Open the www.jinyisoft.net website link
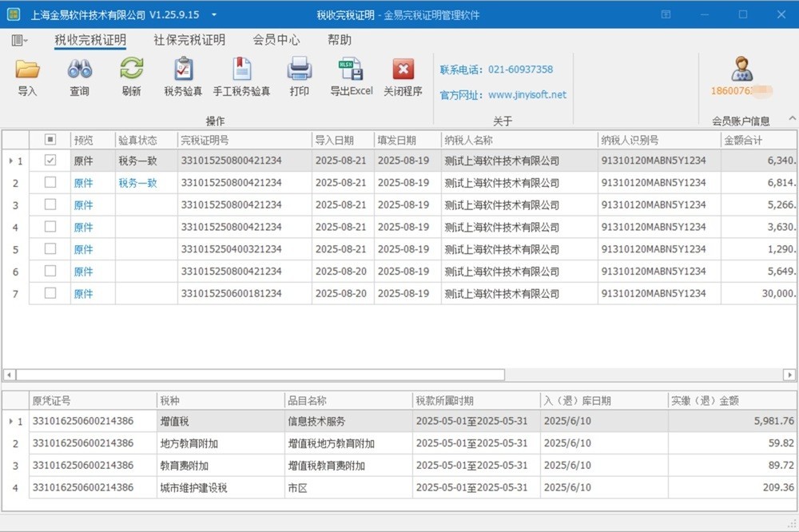This screenshot has width=799, height=532. coord(527,94)
